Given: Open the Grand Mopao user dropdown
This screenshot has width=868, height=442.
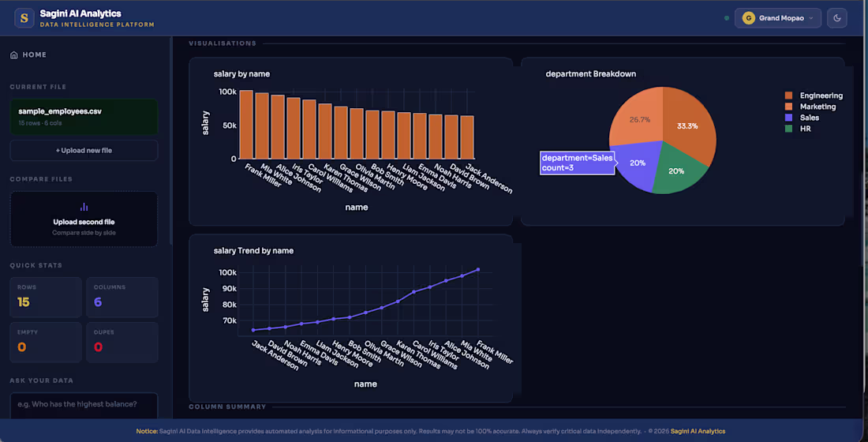Looking at the screenshot, I should [778, 17].
